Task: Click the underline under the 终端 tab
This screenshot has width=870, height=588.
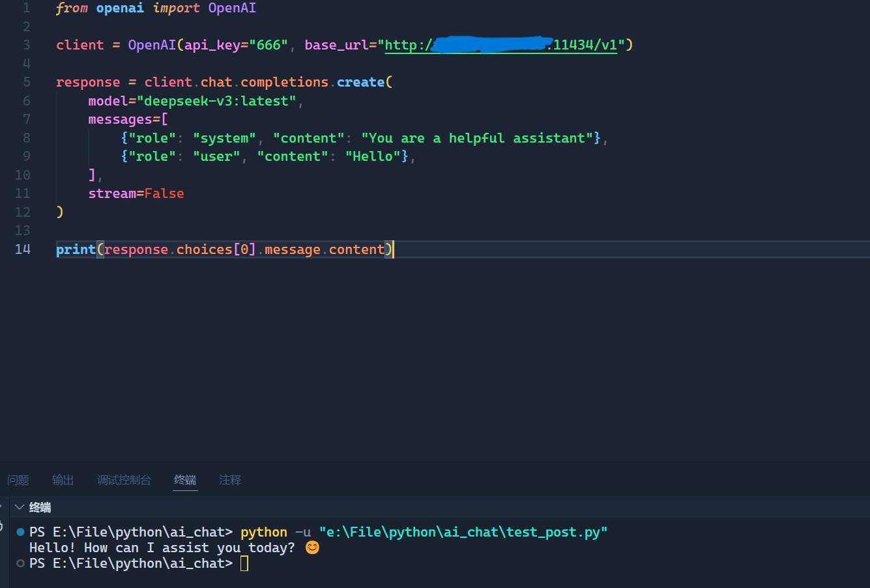Action: 185,490
